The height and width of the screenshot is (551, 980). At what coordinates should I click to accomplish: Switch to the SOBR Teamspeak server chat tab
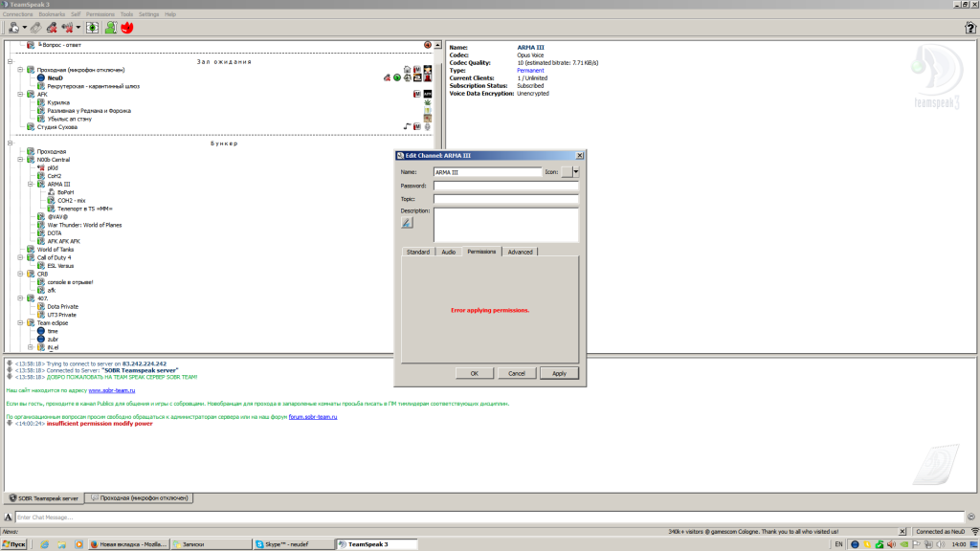click(44, 497)
